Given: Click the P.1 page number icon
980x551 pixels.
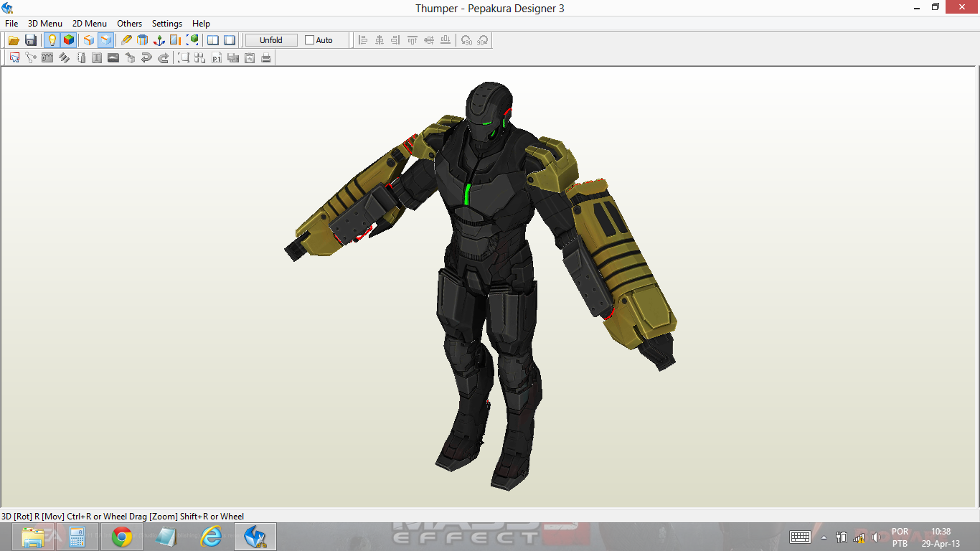Looking at the screenshot, I should [217, 57].
